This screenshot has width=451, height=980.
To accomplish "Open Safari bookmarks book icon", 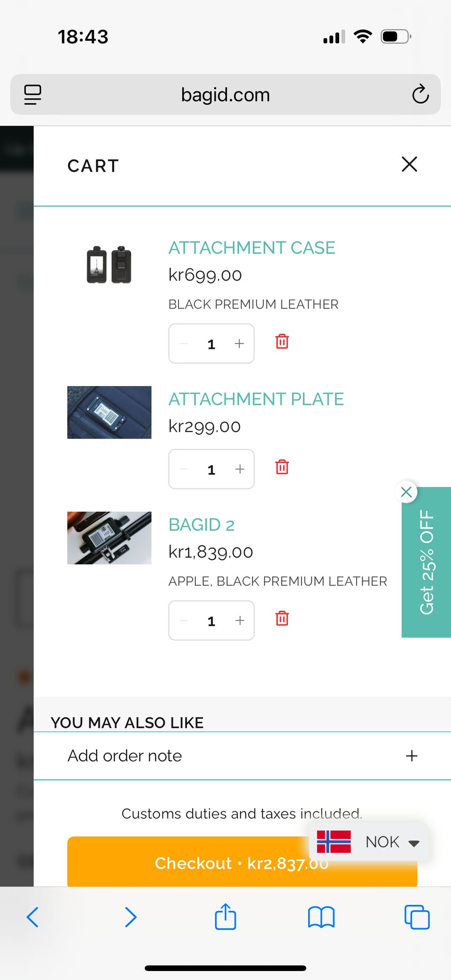I will (x=321, y=917).
